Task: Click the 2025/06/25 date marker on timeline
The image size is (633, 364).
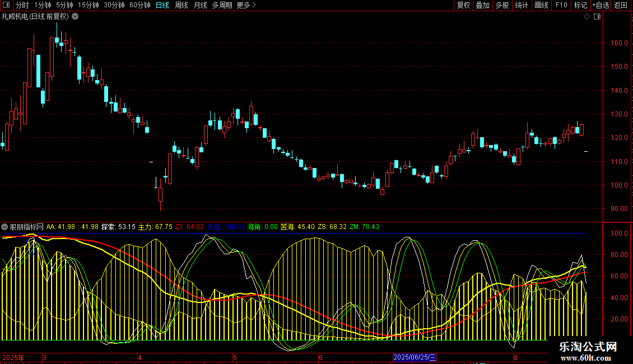Action: (x=415, y=357)
